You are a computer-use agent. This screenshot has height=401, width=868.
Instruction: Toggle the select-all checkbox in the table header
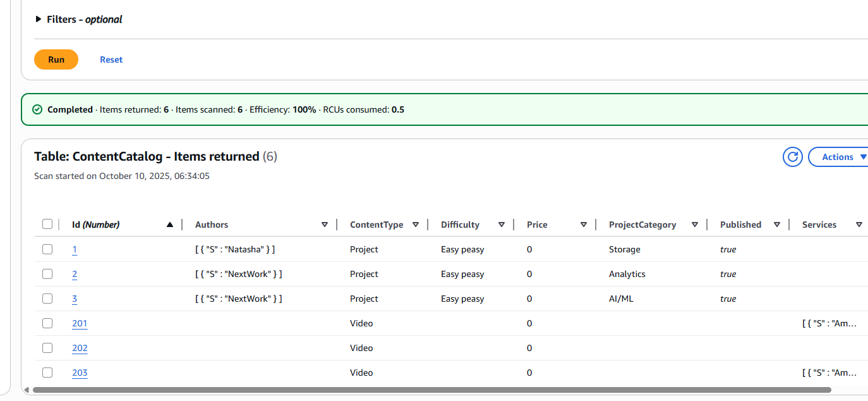tap(47, 223)
